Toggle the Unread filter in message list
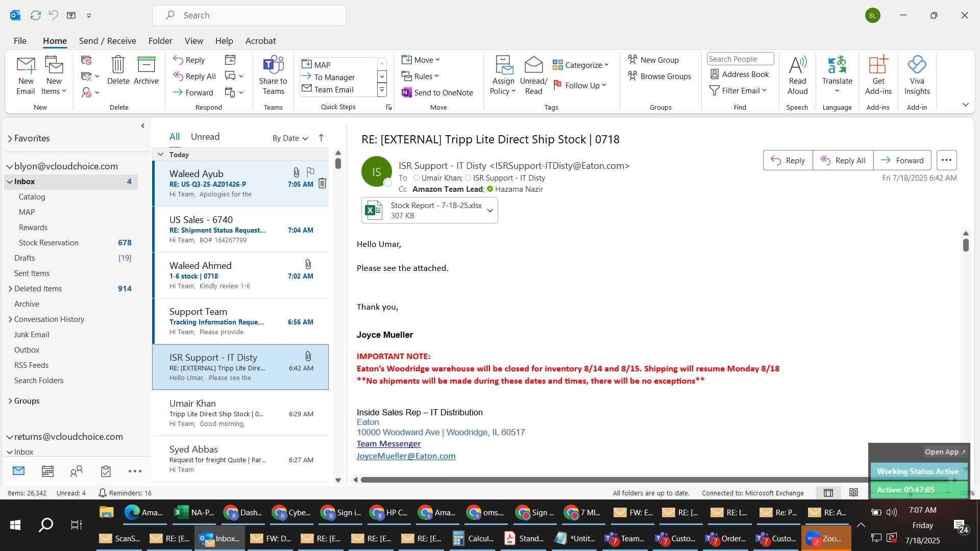This screenshot has width=980, height=551. coord(205,137)
